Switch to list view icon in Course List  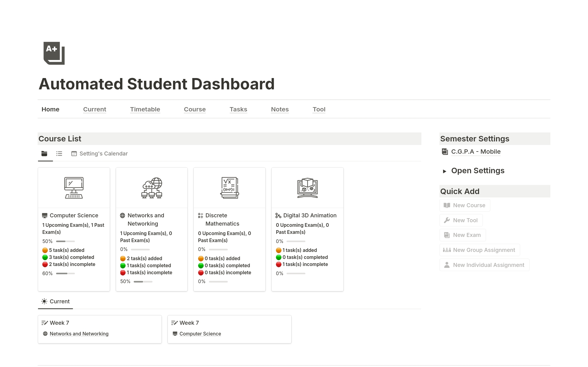pos(59,154)
